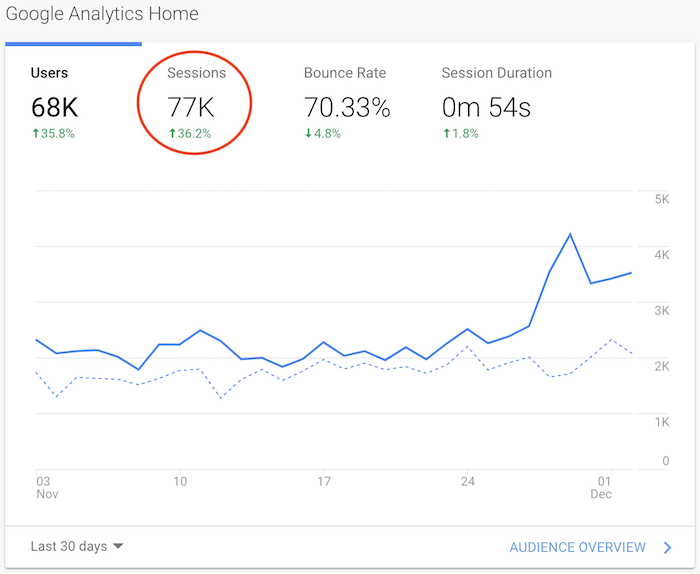Click the 77K sessions value

click(191, 108)
